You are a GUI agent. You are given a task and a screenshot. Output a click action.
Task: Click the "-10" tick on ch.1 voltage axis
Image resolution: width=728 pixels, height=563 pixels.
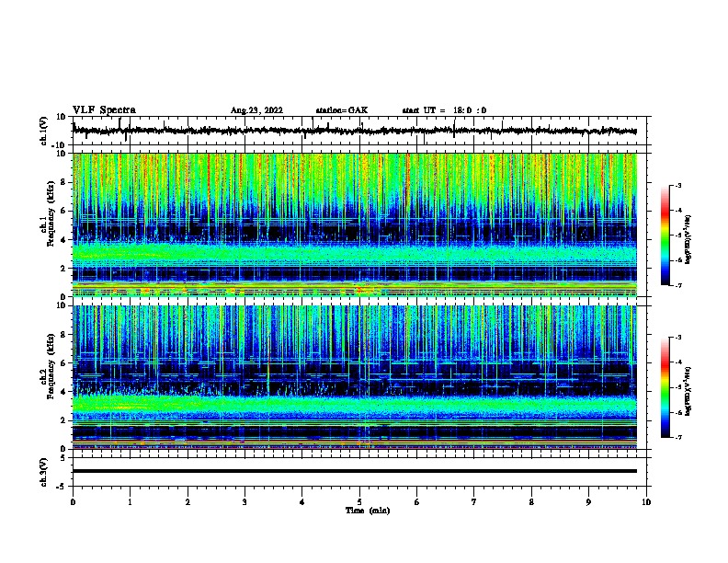click(59, 145)
